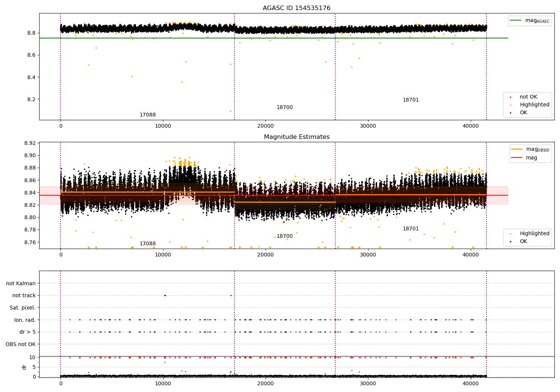Click the red line sample beside mag legend
Image resolution: width=560 pixels, height=392 pixels.
coord(517,158)
